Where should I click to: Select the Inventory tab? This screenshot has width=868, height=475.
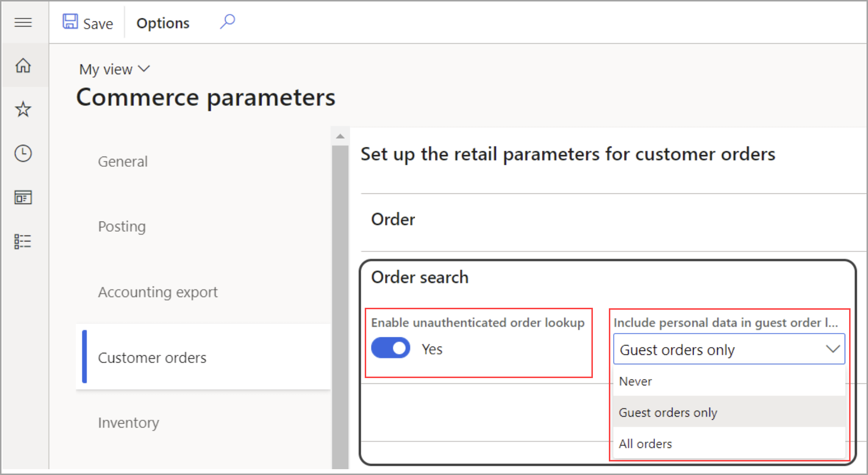pos(128,423)
